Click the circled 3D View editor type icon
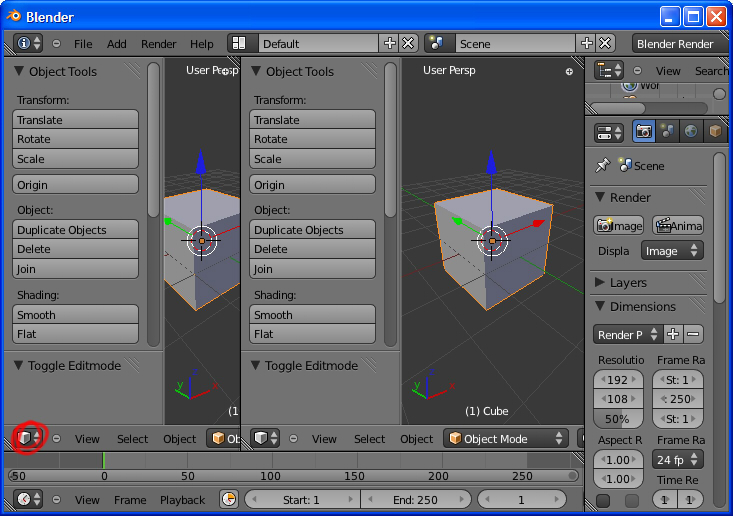 (27, 438)
